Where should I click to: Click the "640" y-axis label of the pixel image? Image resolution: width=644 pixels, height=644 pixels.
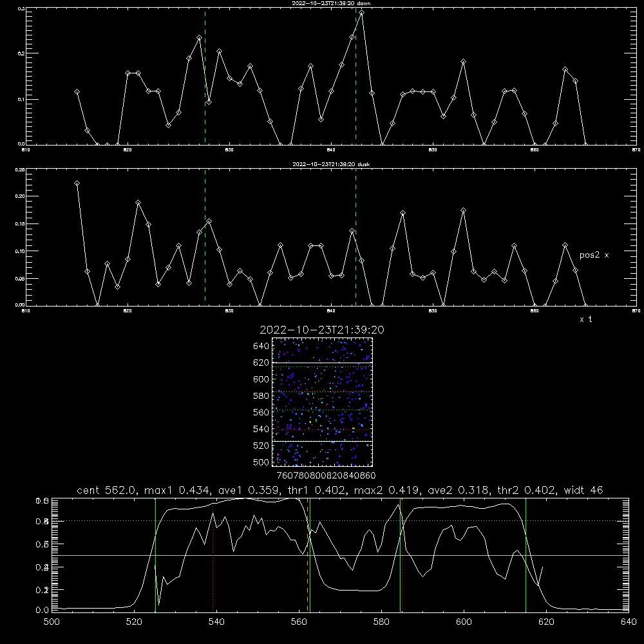pos(261,346)
